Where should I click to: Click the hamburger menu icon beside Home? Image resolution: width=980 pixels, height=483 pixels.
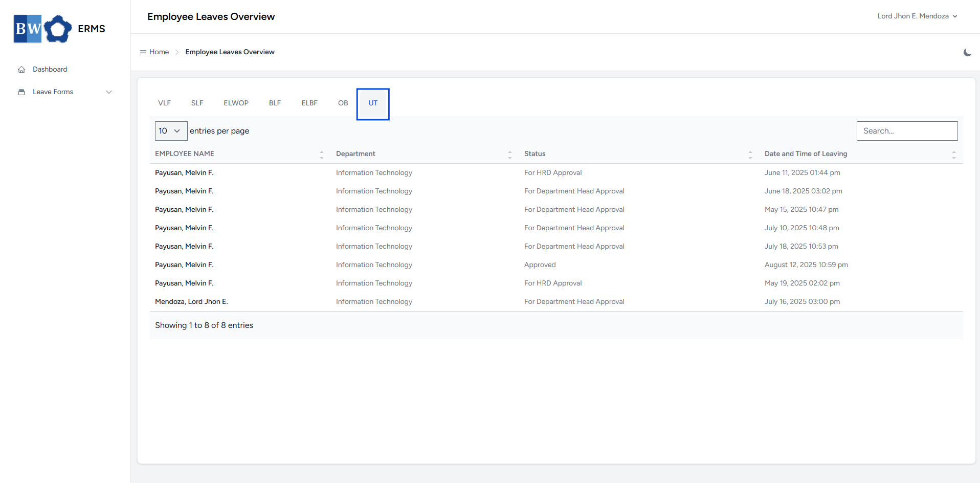[x=143, y=52]
